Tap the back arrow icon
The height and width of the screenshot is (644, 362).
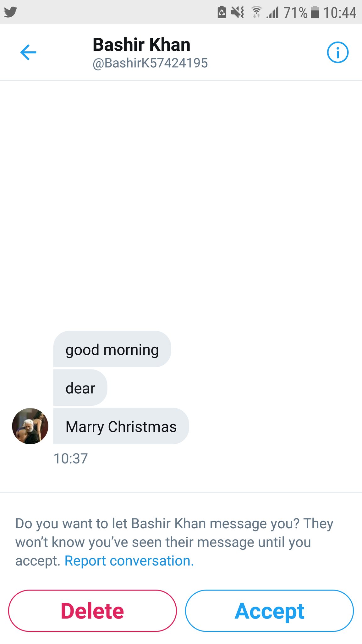pos(28,52)
